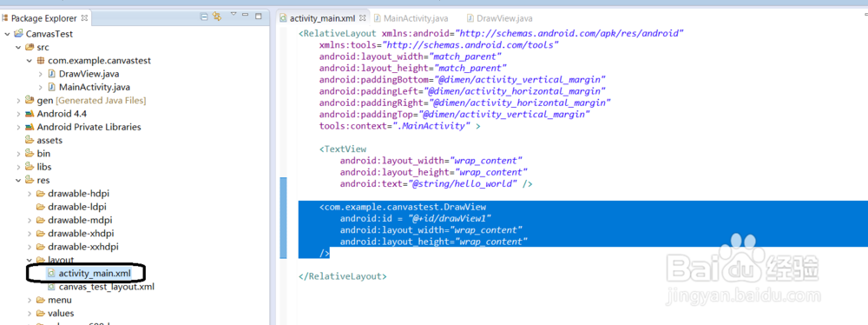The image size is (868, 325).
Task: Click the android:paddingRight attribute line
Action: click(465, 103)
